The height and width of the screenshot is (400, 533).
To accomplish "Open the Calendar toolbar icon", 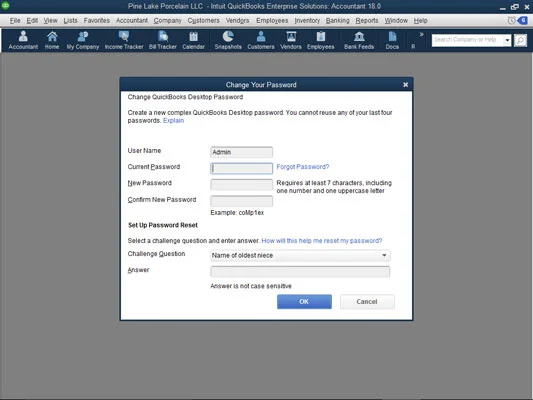I will [x=193, y=40].
